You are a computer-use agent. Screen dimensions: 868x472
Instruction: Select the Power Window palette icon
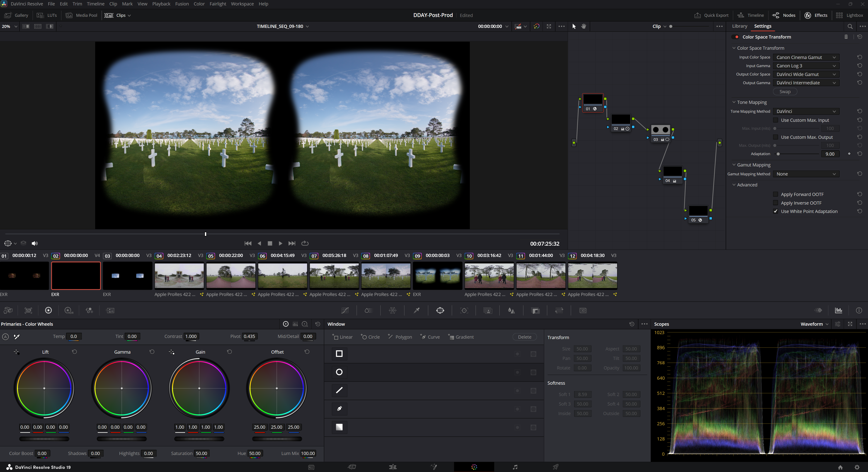[440, 311]
